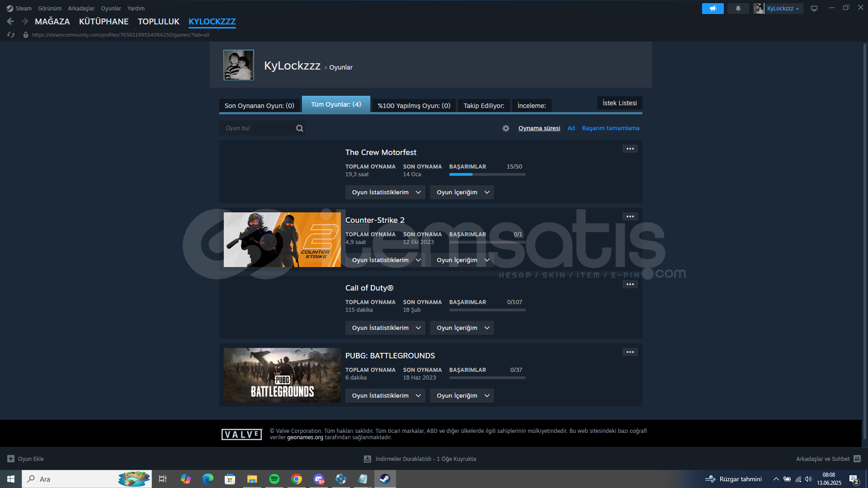Go to the MAĞAZA section
Image resolution: width=868 pixels, height=488 pixels.
coord(52,22)
